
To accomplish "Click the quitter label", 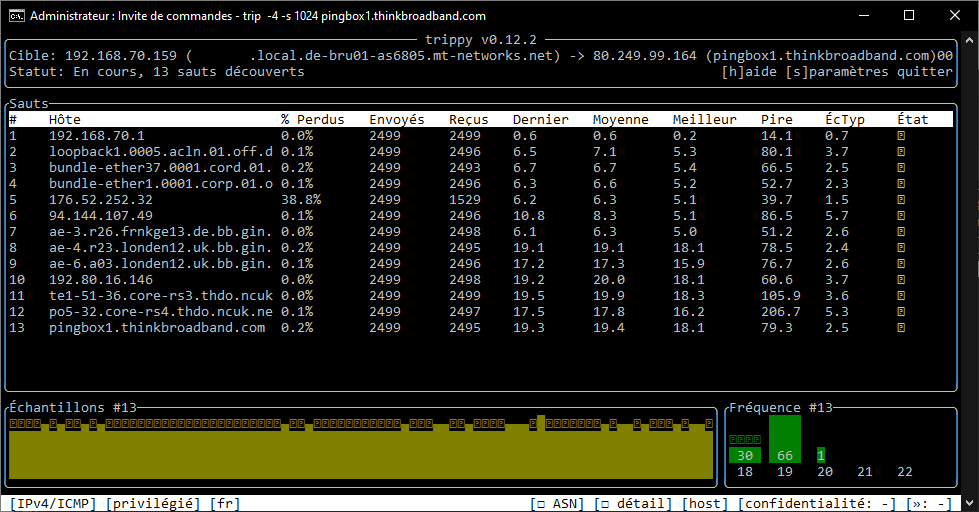I will (x=925, y=72).
